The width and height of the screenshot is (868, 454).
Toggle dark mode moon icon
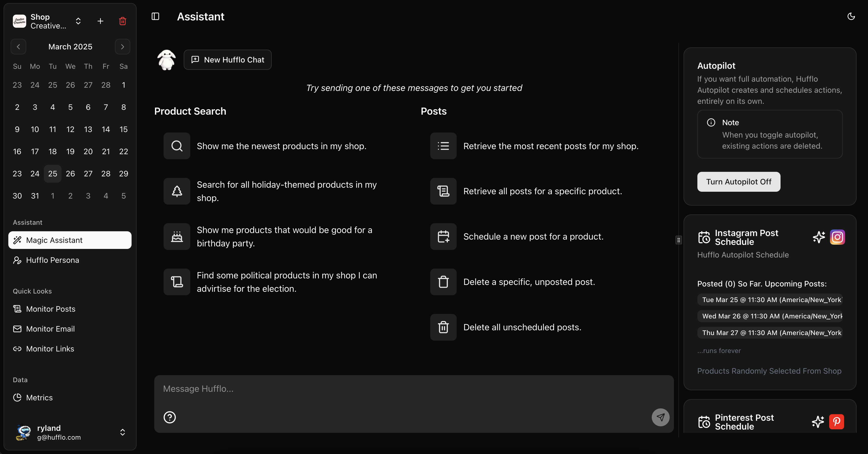pyautogui.click(x=851, y=17)
